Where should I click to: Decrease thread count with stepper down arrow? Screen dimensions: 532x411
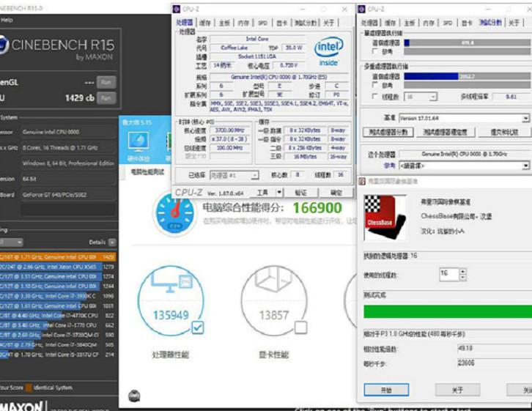pos(463,277)
